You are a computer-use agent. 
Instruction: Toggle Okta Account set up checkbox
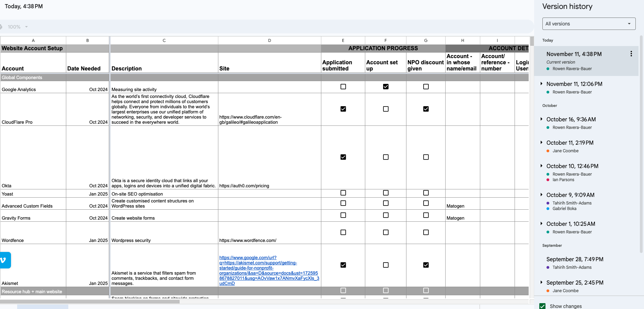[386, 157]
